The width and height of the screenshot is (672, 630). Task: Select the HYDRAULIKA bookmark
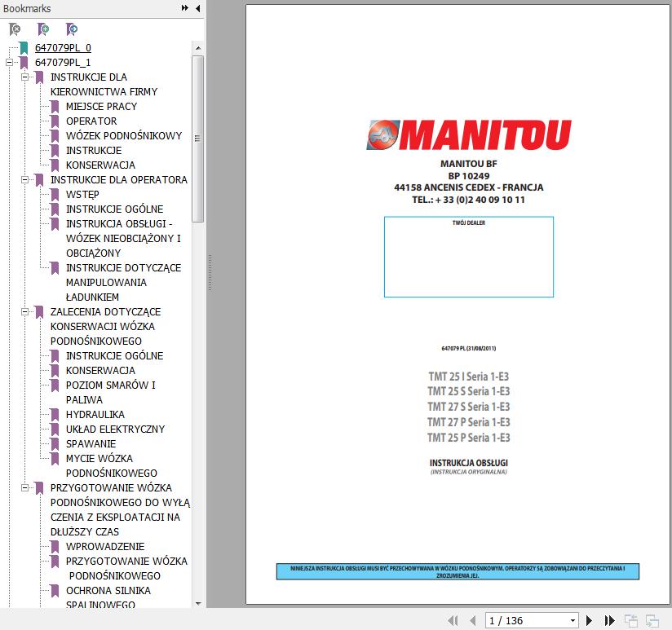tap(95, 415)
